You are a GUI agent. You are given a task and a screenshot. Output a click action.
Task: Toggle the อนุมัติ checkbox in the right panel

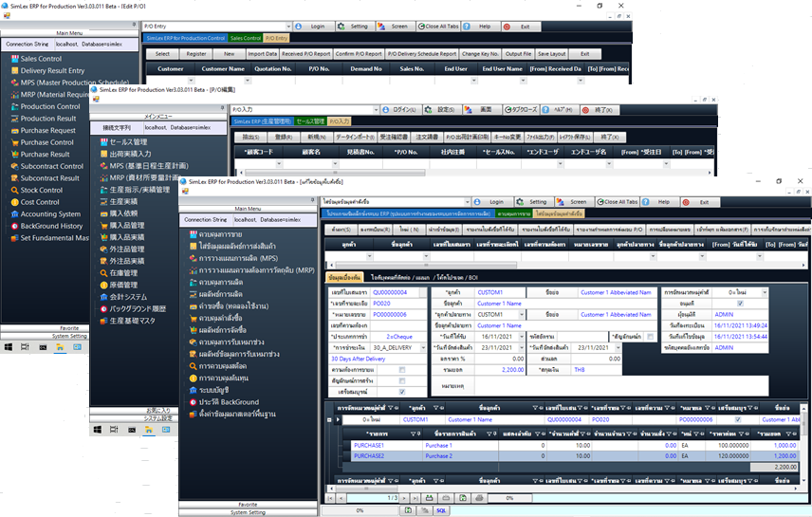click(740, 304)
